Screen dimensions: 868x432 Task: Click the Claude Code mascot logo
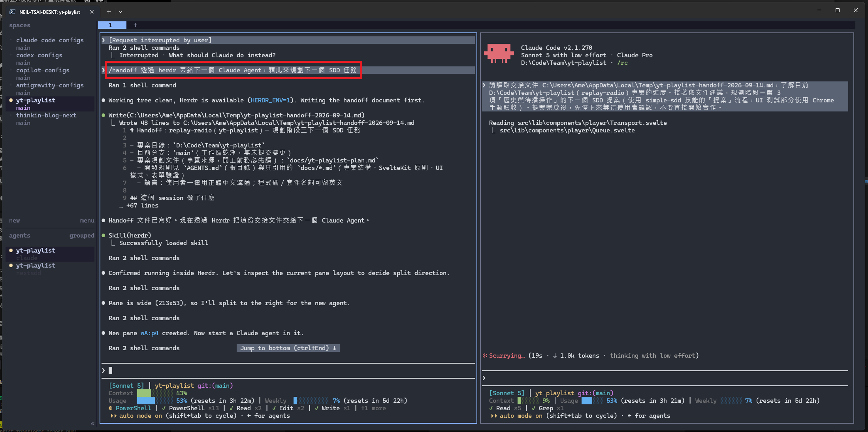pos(499,53)
